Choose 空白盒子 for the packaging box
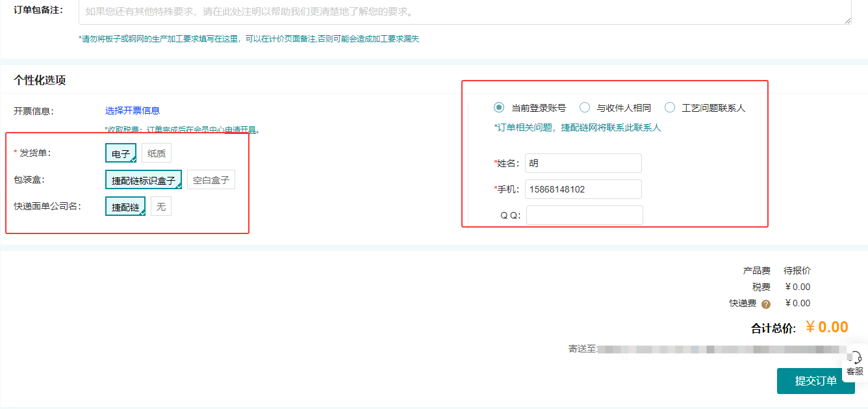Screen dimensions: 868x409 click(x=211, y=180)
